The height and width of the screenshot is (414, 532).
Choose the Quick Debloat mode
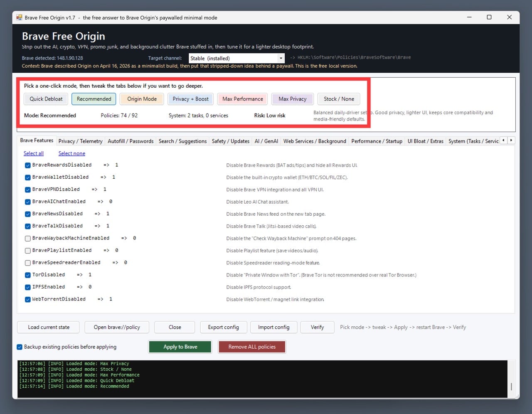[46, 99]
